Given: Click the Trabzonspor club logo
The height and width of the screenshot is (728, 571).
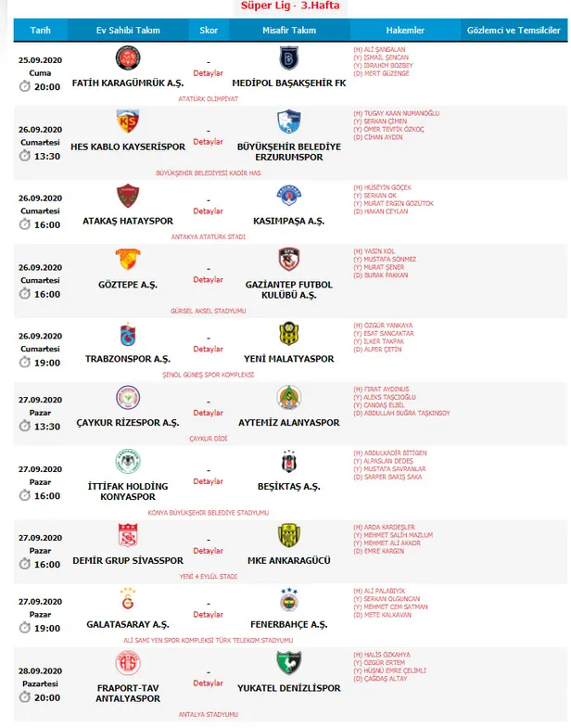Looking at the screenshot, I should point(128,335).
